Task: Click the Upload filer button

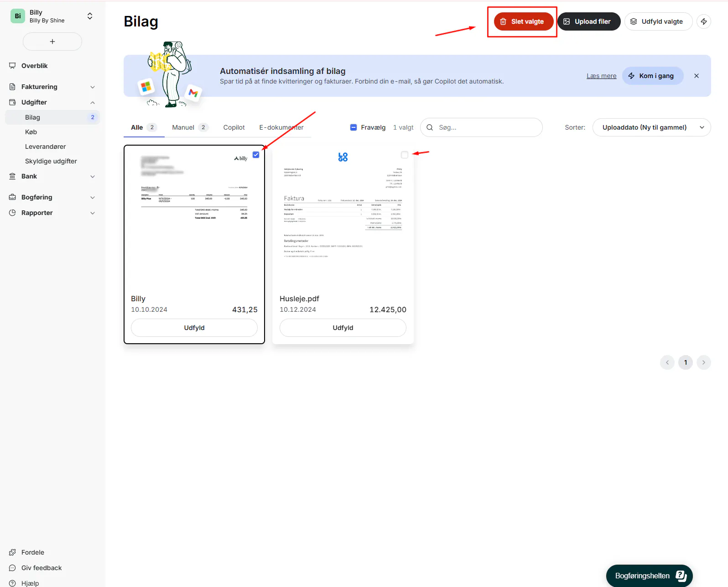Action: pyautogui.click(x=589, y=21)
